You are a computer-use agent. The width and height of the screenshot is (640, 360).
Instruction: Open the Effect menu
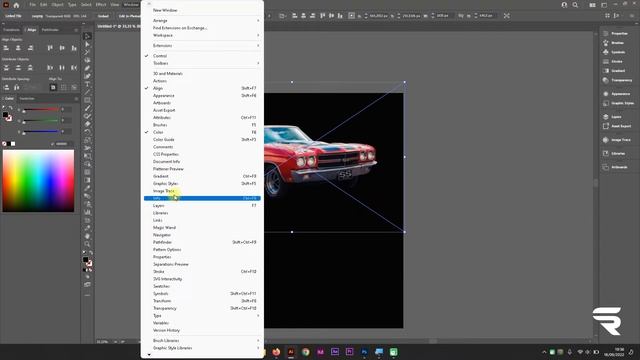[x=101, y=5]
